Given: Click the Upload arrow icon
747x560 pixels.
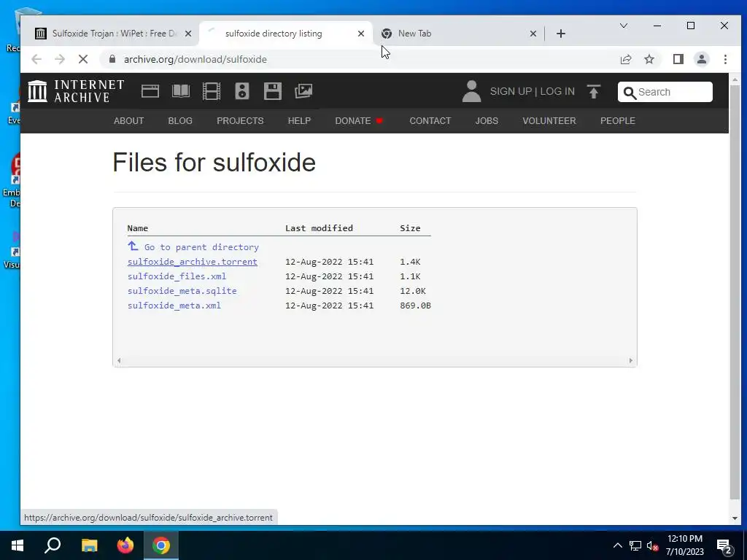Looking at the screenshot, I should (x=594, y=91).
